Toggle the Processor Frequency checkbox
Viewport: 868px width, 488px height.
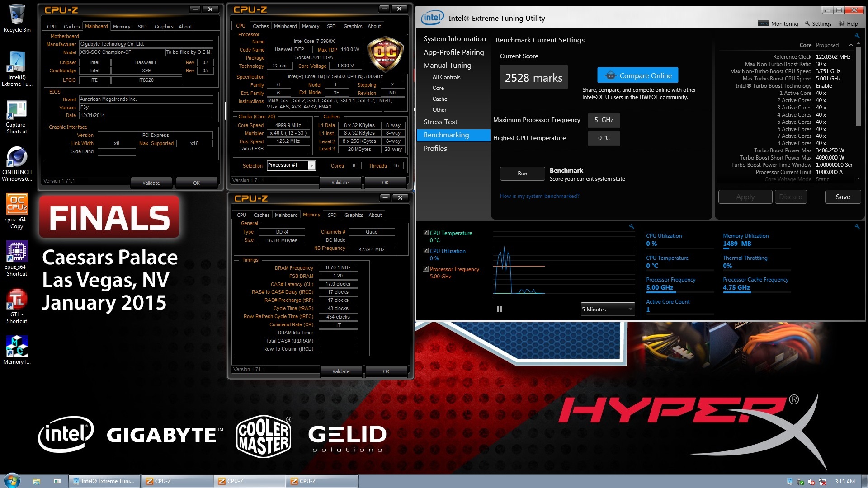click(425, 269)
